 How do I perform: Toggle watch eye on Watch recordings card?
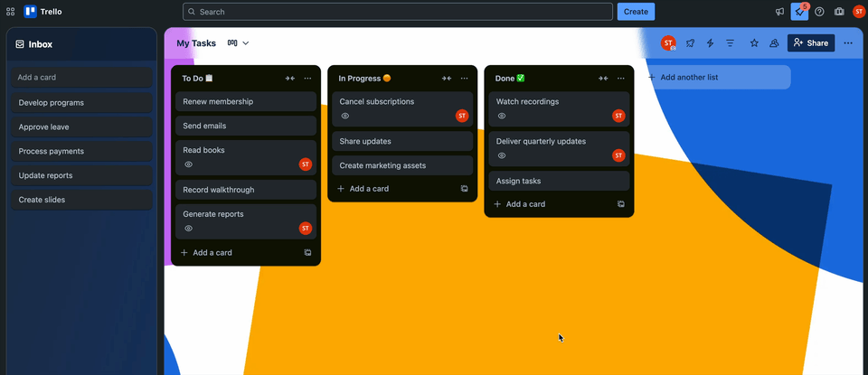[x=502, y=117]
